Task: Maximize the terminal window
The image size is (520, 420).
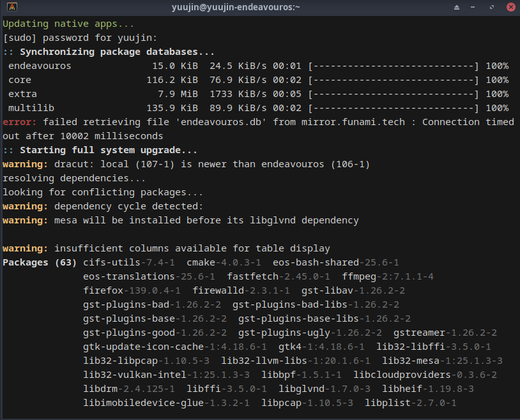Action: (x=492, y=7)
